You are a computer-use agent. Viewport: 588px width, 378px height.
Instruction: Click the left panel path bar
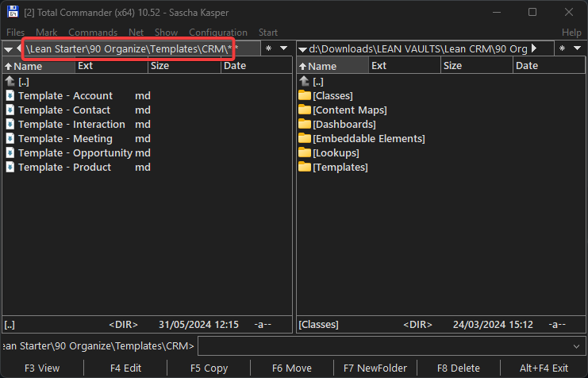point(129,48)
